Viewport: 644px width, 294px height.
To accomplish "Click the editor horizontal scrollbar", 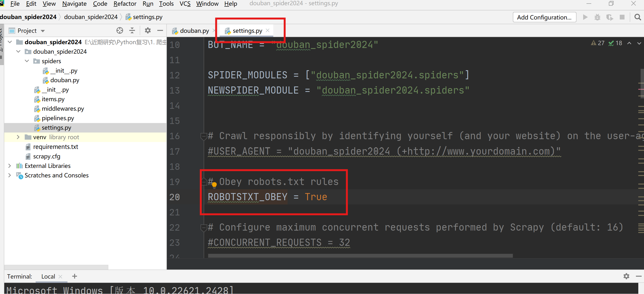I will [x=360, y=256].
